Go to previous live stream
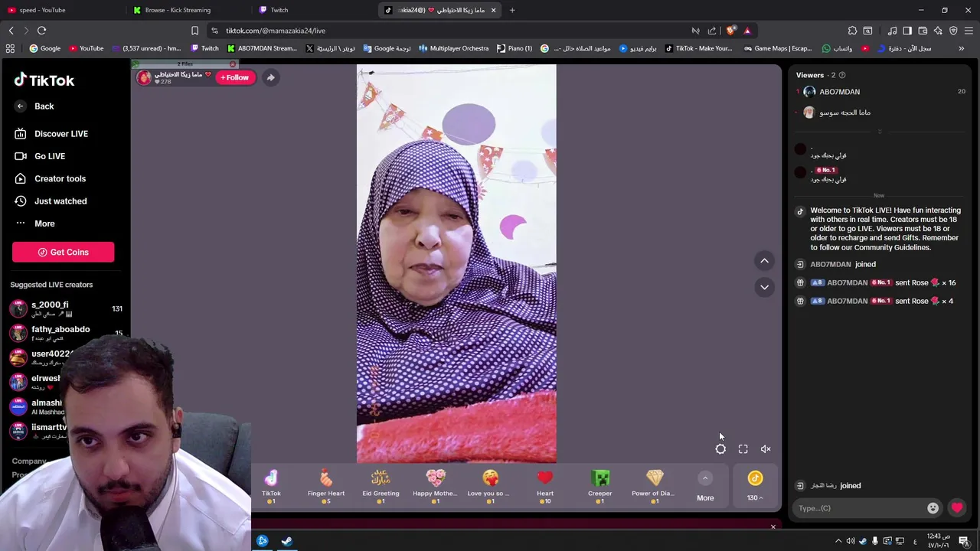This screenshot has height=551, width=980. tap(764, 261)
